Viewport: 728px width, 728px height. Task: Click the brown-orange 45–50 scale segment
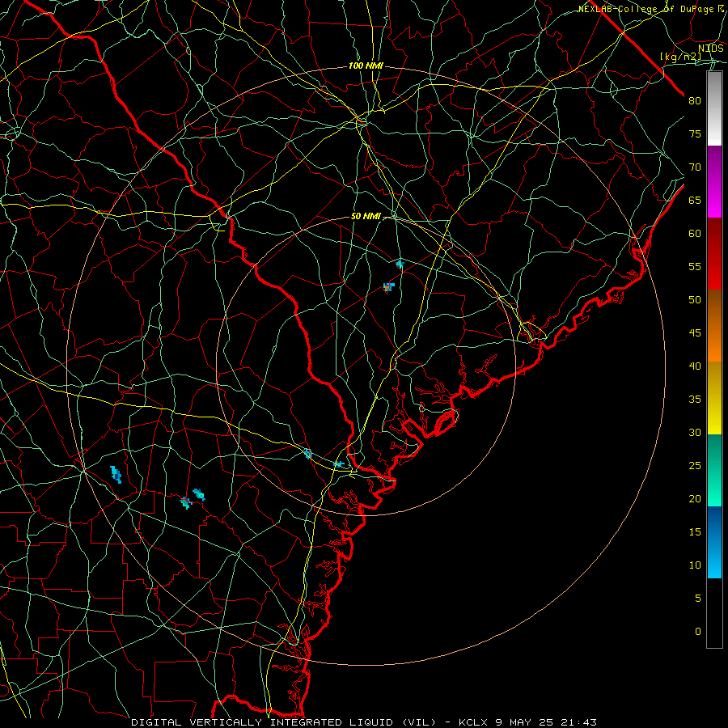(x=714, y=326)
